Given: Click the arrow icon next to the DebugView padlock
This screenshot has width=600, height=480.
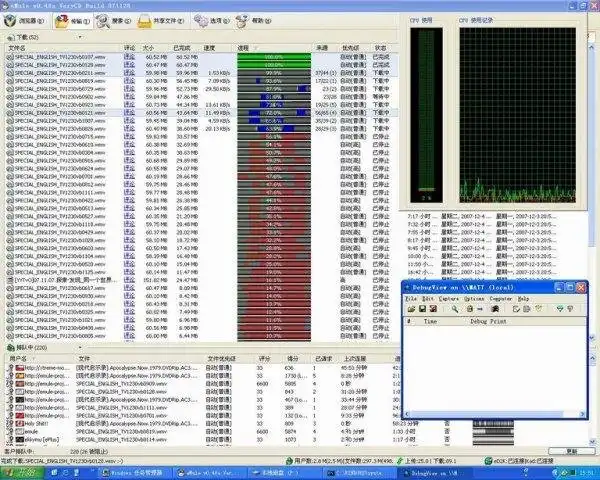Looking at the screenshot, I should [480, 309].
